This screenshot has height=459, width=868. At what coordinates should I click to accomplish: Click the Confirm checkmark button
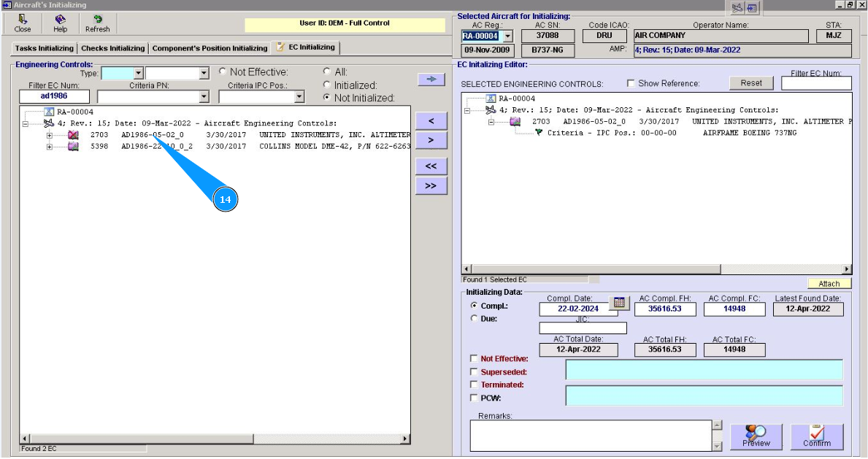816,436
